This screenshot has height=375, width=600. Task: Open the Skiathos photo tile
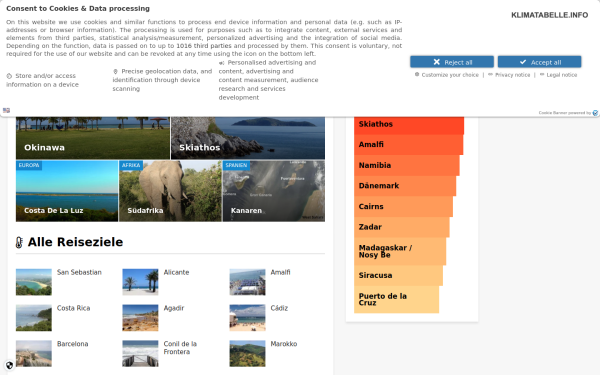(x=248, y=138)
